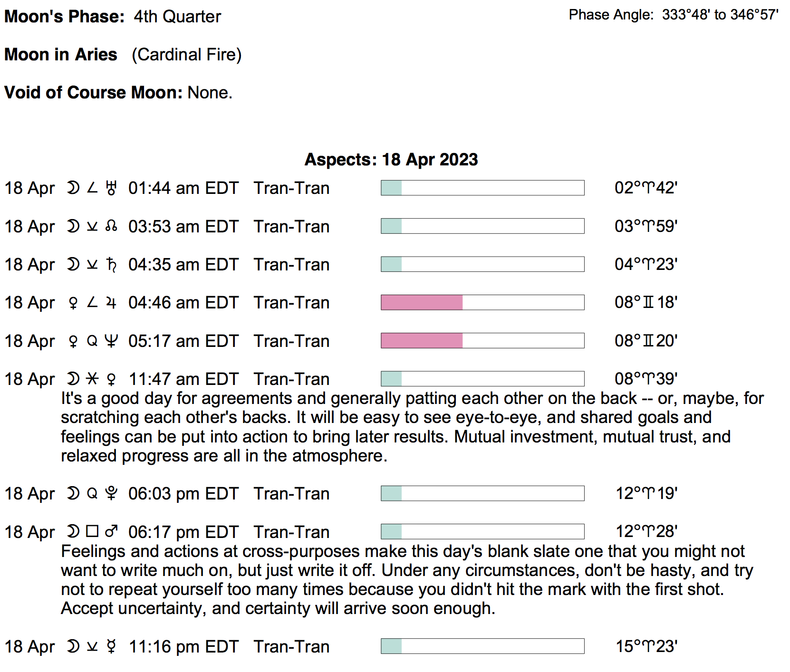790x672 pixels.
Task: Click the 08°39' Aries position value
Action: coord(645,379)
